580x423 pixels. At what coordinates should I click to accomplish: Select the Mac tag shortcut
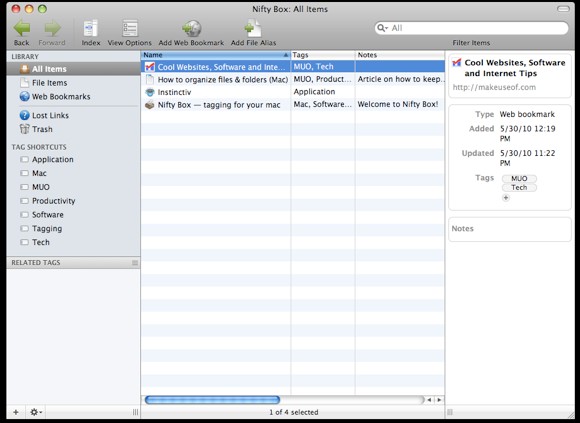tap(73, 173)
